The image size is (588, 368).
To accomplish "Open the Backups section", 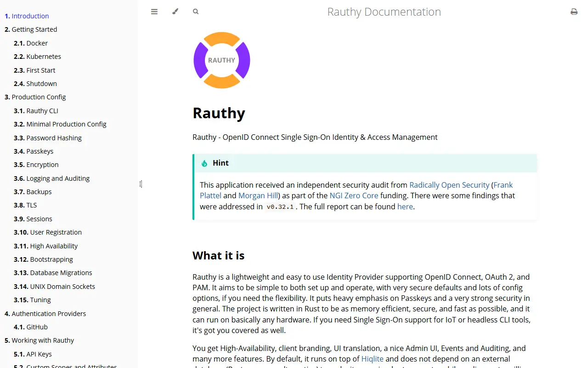I will click(33, 192).
